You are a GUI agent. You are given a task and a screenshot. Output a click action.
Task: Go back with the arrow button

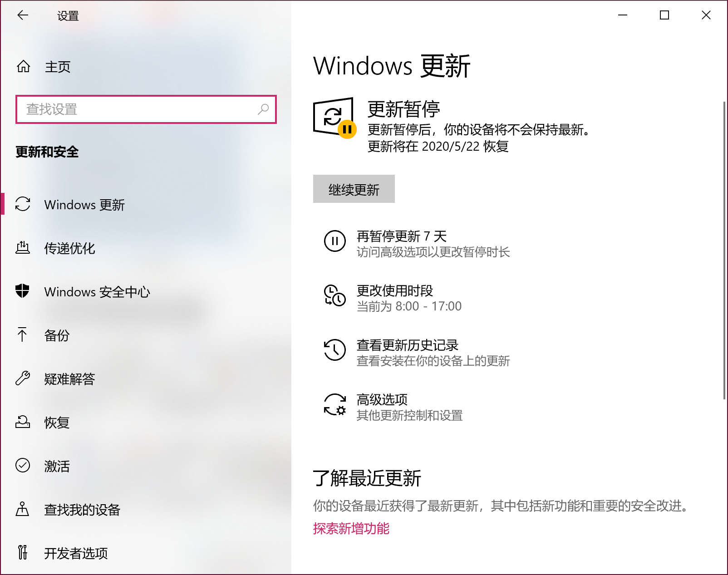(x=22, y=15)
